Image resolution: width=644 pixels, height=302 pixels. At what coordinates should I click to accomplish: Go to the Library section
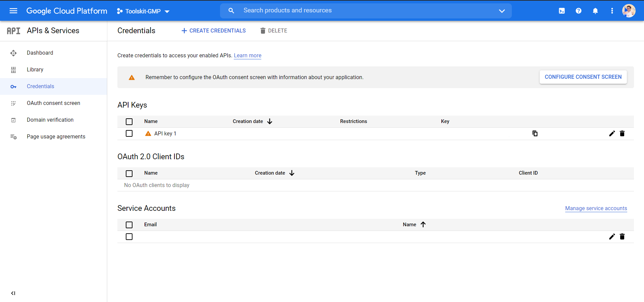pyautogui.click(x=35, y=69)
